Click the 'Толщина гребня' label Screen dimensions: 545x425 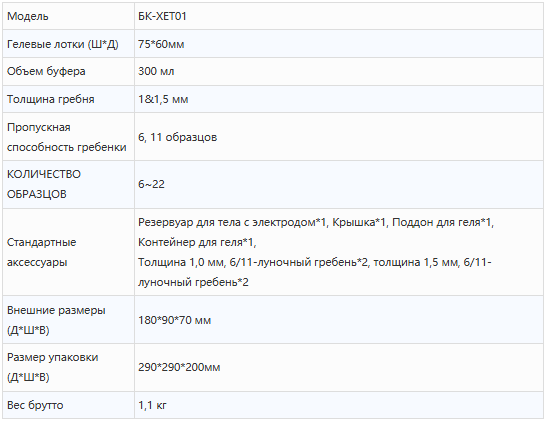pyautogui.click(x=51, y=99)
